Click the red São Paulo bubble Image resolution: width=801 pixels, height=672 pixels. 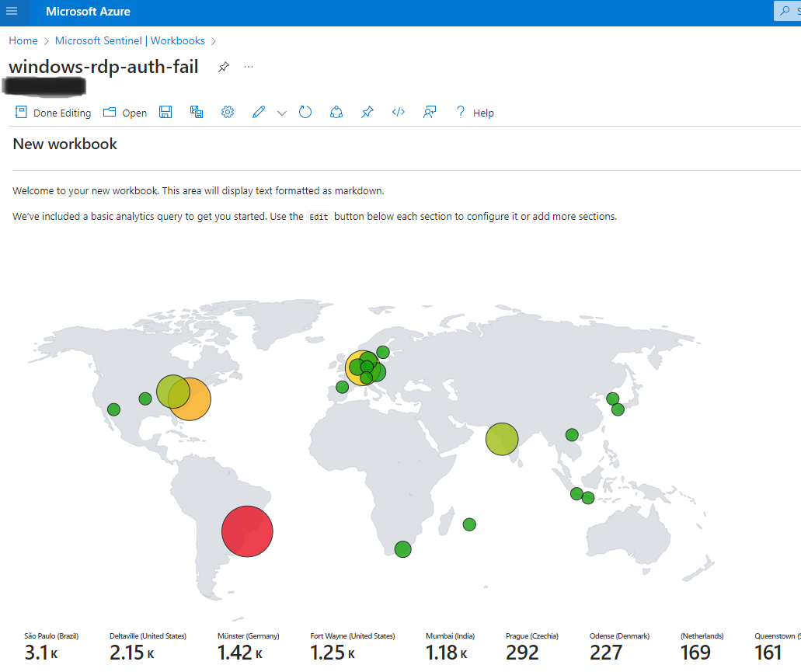[247, 531]
